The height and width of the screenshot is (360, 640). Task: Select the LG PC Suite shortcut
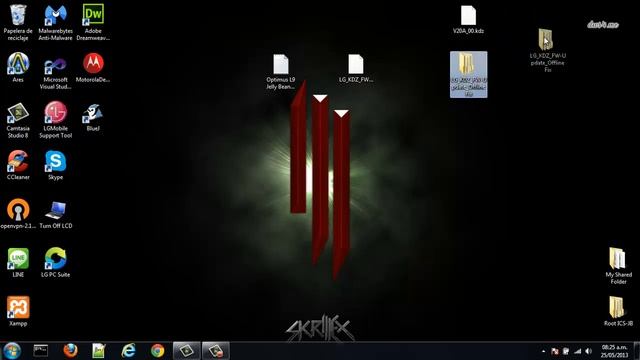(x=56, y=262)
